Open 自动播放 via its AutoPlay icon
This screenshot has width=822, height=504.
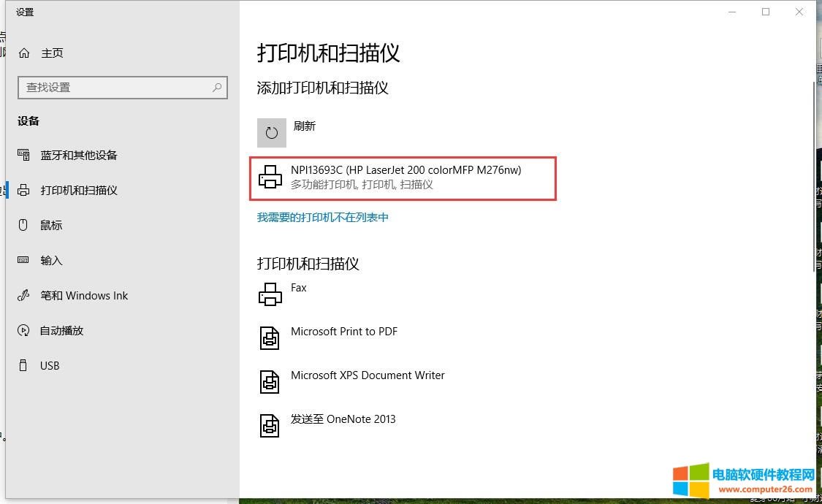pyautogui.click(x=23, y=330)
